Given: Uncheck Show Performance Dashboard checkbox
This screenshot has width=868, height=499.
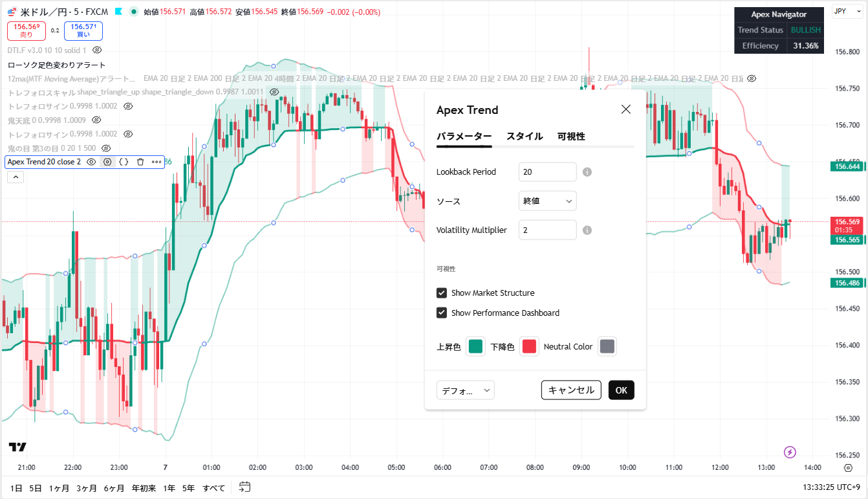Looking at the screenshot, I should point(442,313).
